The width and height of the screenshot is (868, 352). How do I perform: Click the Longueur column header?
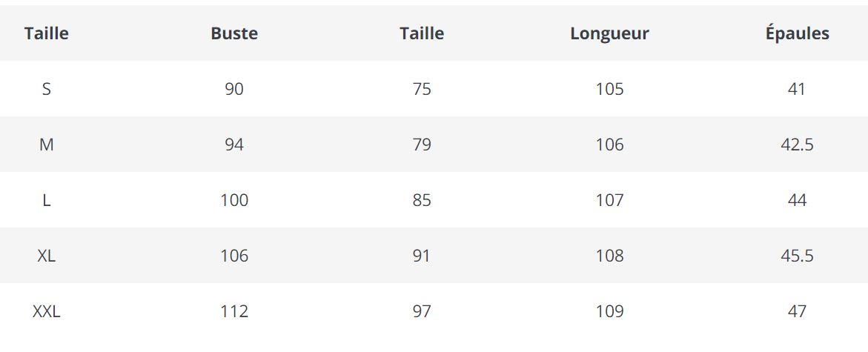(609, 33)
